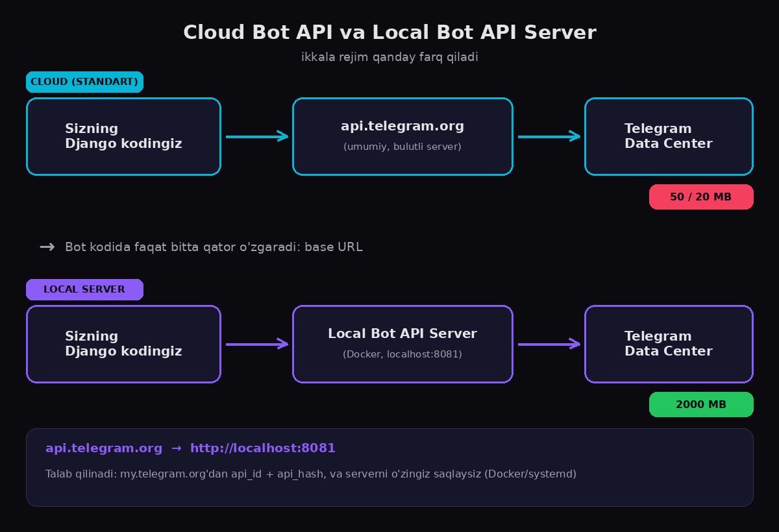This screenshot has height=532, width=779.
Task: Click the CLOUD (STANDART) badge
Action: pyautogui.click(x=84, y=82)
